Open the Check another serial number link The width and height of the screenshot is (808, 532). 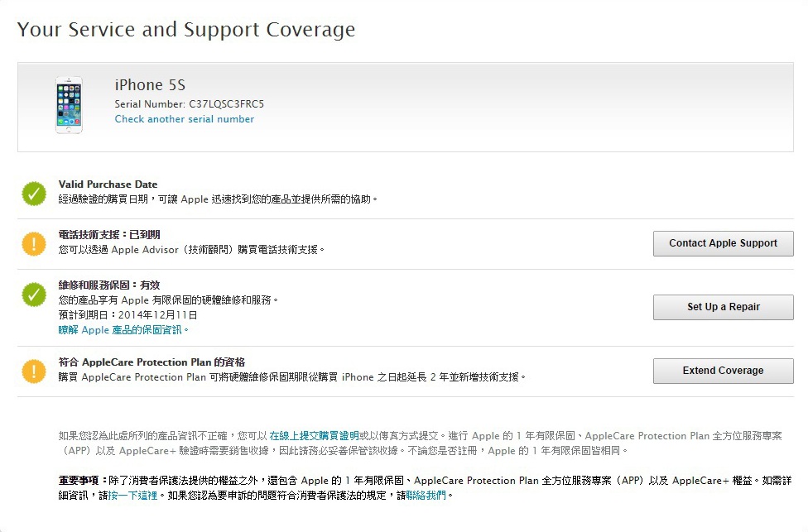(x=185, y=119)
